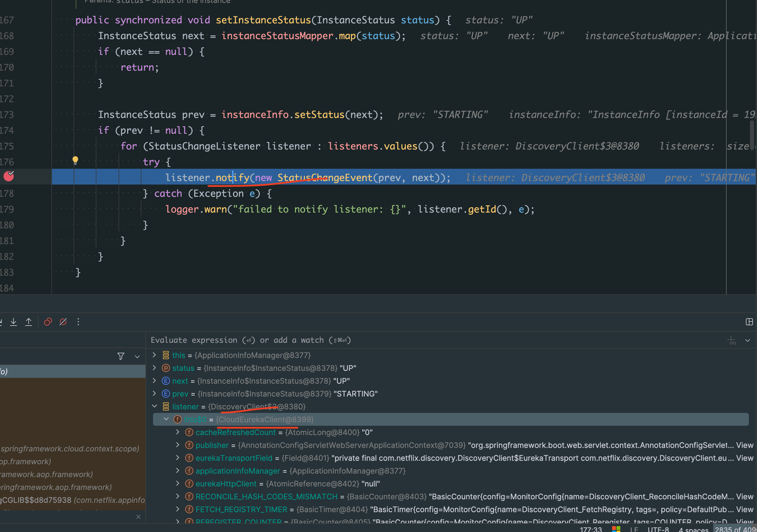This screenshot has height=532, width=757.
Task: Expand the 'status' variable node
Action: [154, 368]
